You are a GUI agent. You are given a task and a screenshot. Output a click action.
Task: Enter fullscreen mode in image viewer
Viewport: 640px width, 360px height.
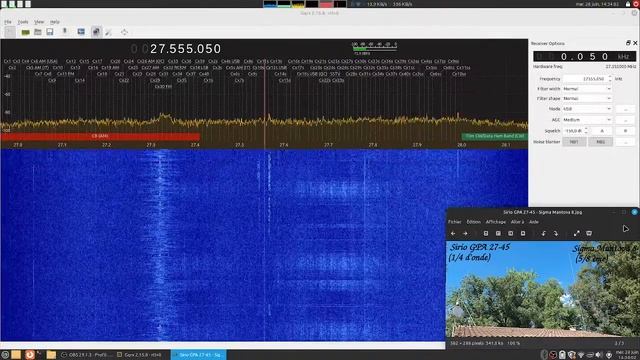point(576,233)
